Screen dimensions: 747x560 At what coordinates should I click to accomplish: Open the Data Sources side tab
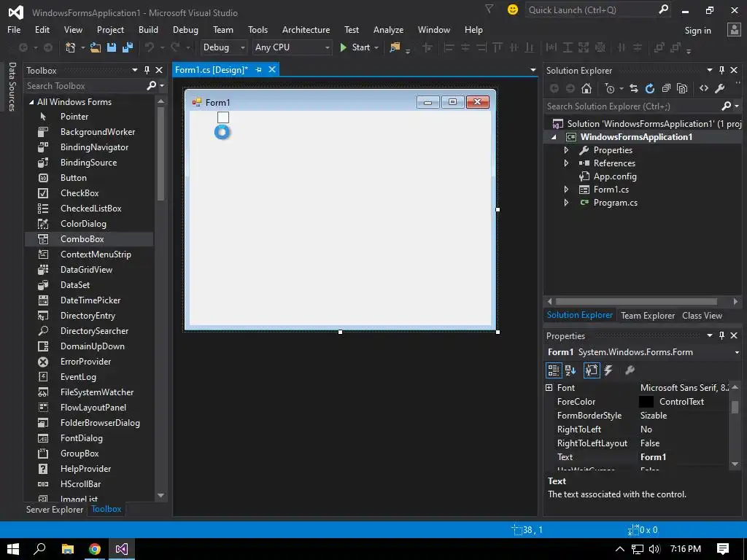pos(12,86)
